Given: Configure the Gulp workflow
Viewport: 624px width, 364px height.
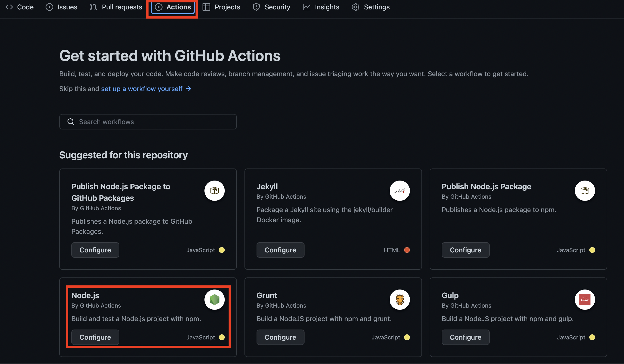Looking at the screenshot, I should 465,337.
